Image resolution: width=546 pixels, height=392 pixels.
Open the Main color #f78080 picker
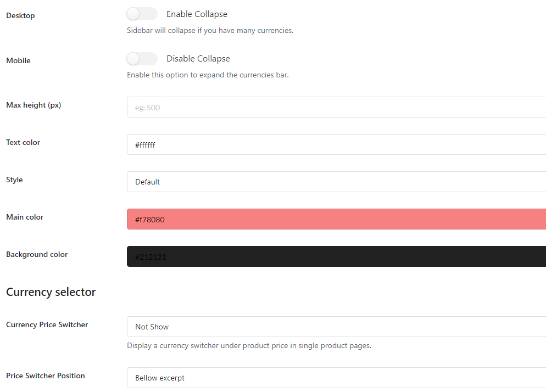(x=336, y=220)
